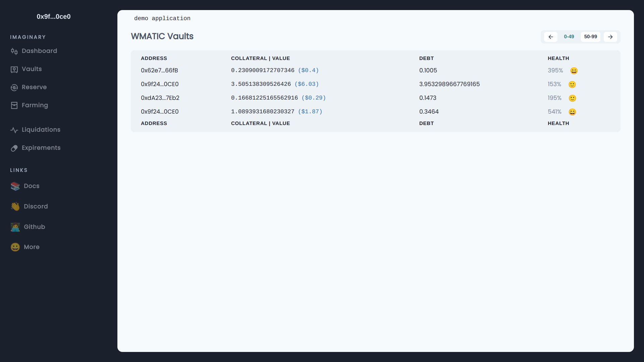Go to previous page with left arrow
Image resolution: width=644 pixels, height=362 pixels.
[551, 37]
